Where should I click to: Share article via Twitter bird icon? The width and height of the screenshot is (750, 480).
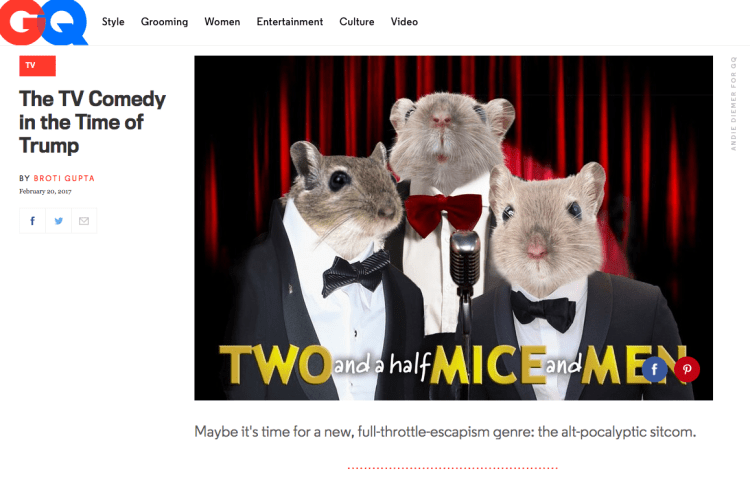pyautogui.click(x=58, y=221)
